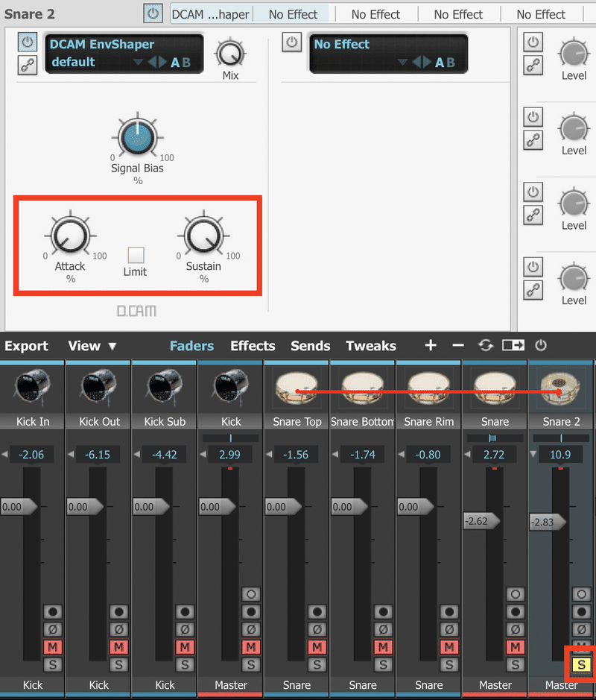This screenshot has height=700, width=596.
Task: Select the Kick Sub drum icon
Action: (x=165, y=388)
